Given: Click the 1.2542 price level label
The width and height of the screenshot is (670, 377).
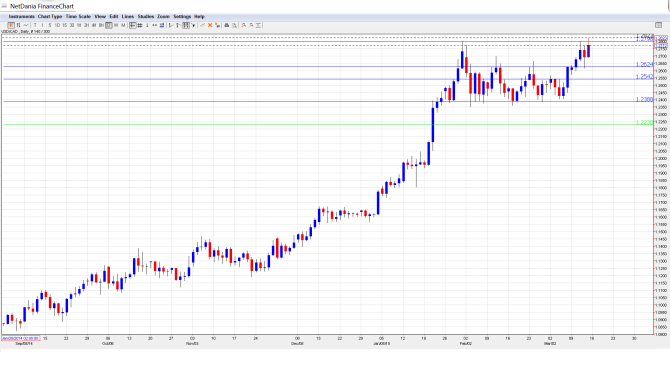Looking at the screenshot, I should click(x=644, y=77).
